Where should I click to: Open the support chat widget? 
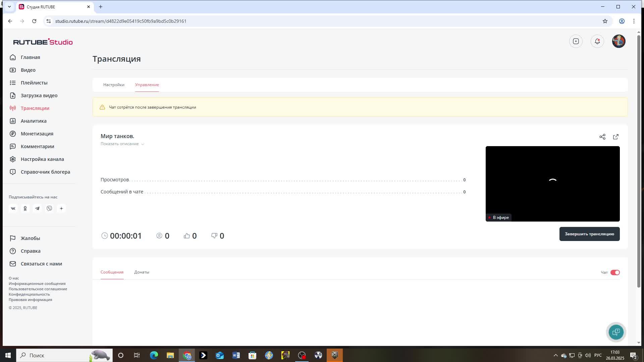click(x=616, y=332)
